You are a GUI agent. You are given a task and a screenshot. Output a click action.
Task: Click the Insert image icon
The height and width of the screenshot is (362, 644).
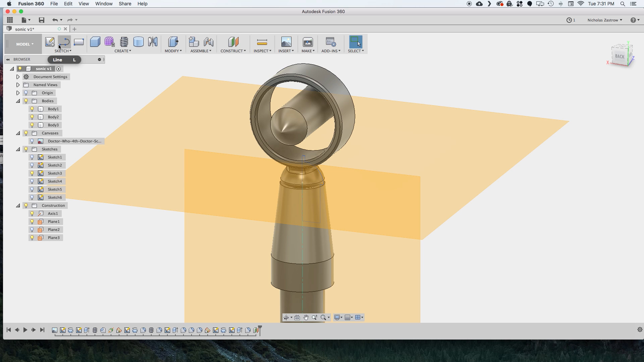coord(286,42)
